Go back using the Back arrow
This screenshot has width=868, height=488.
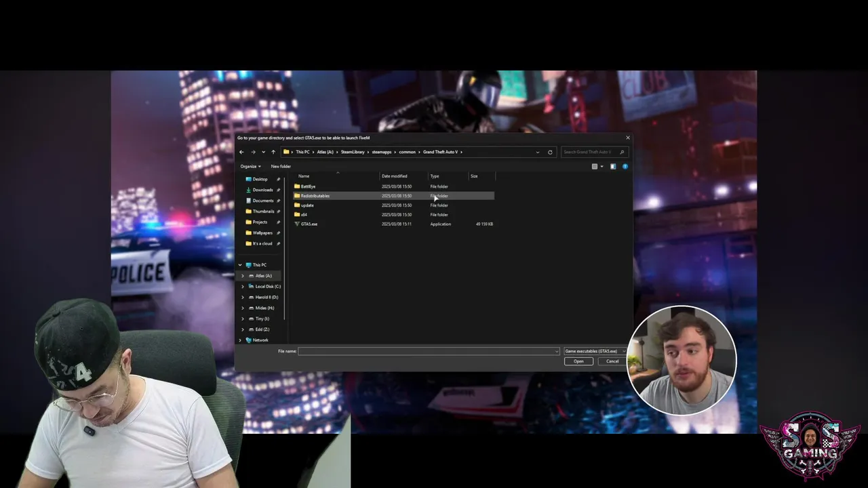pyautogui.click(x=241, y=152)
